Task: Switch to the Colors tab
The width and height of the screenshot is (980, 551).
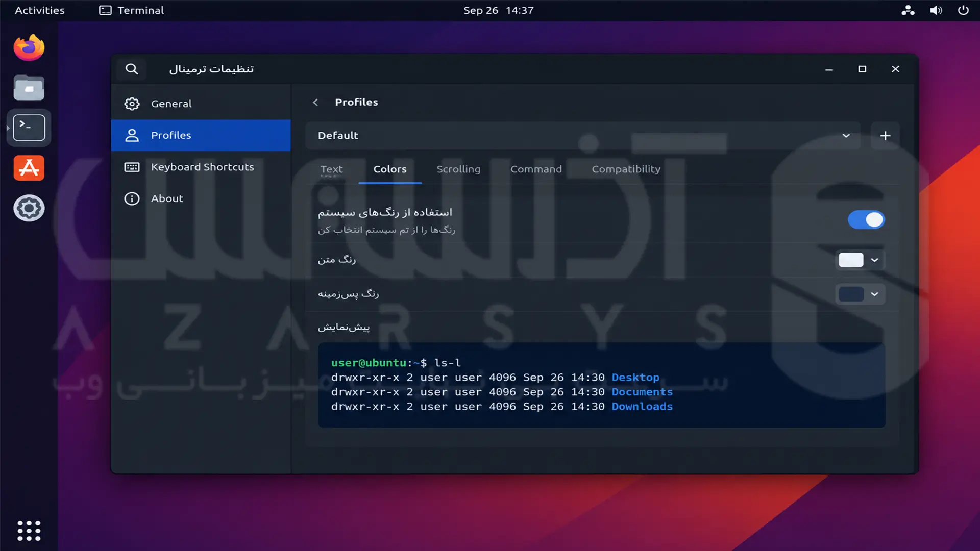Action: click(x=390, y=169)
